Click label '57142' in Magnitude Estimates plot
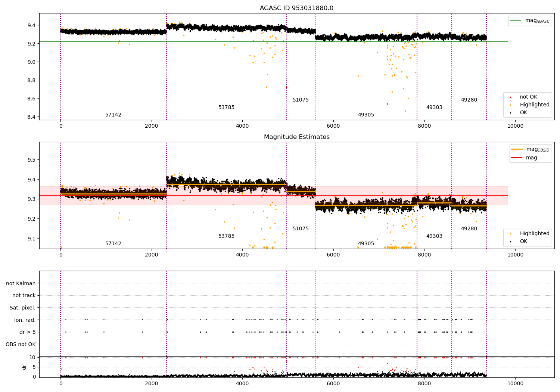This screenshot has height=392, width=560. [113, 244]
